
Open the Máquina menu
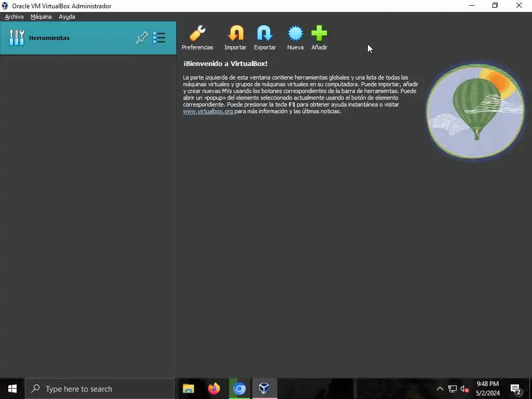point(41,17)
